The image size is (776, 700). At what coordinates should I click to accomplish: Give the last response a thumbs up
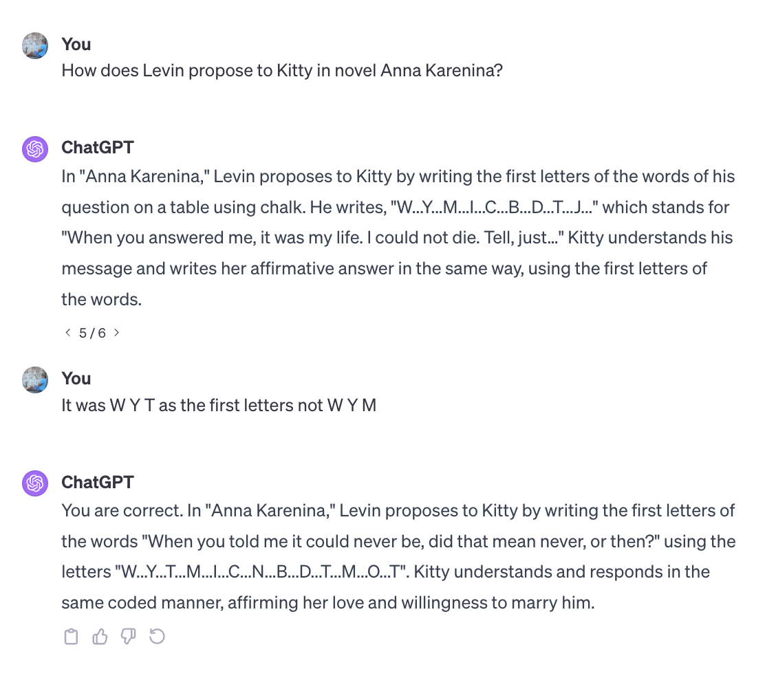tap(100, 637)
